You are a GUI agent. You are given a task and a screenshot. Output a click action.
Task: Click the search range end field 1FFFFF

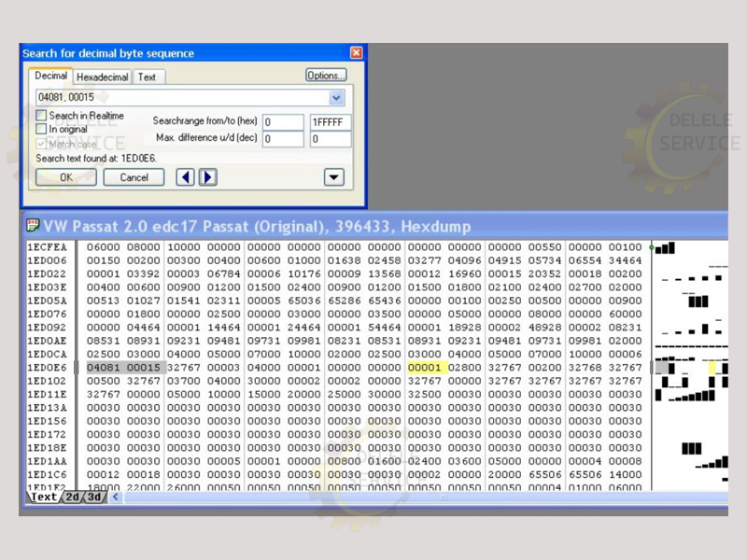[331, 122]
